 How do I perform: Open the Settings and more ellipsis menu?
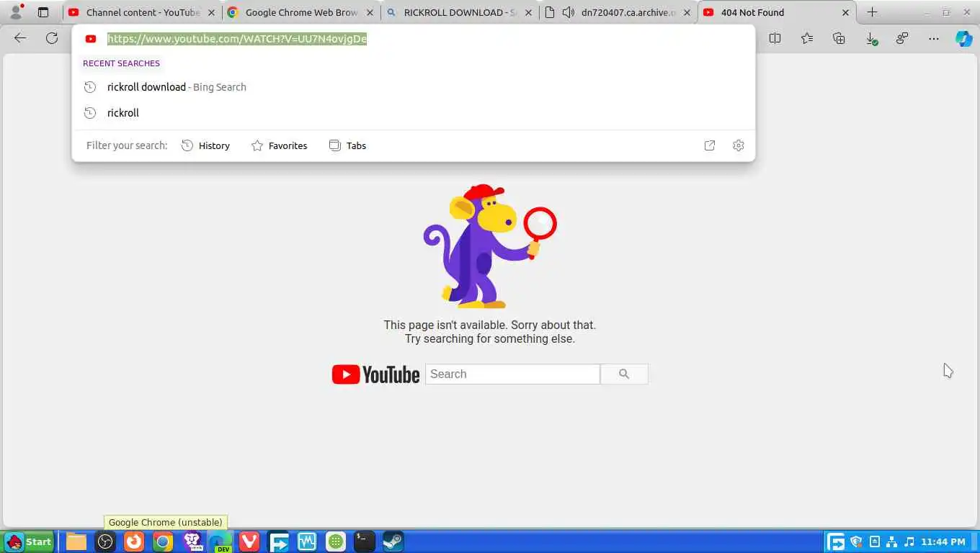934,38
